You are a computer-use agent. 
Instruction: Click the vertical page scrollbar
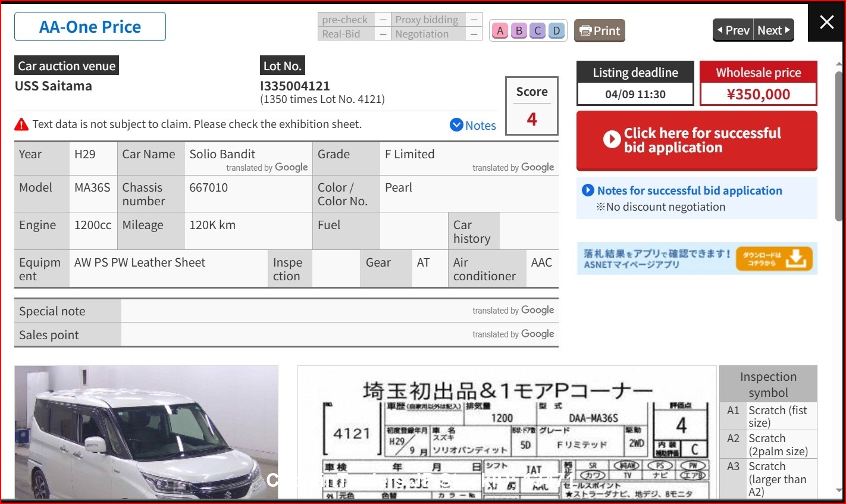[x=839, y=149]
